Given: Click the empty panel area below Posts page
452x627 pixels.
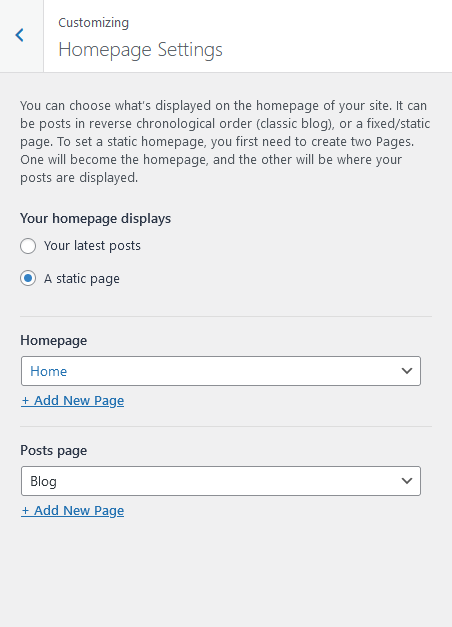Looking at the screenshot, I should click(x=226, y=572).
